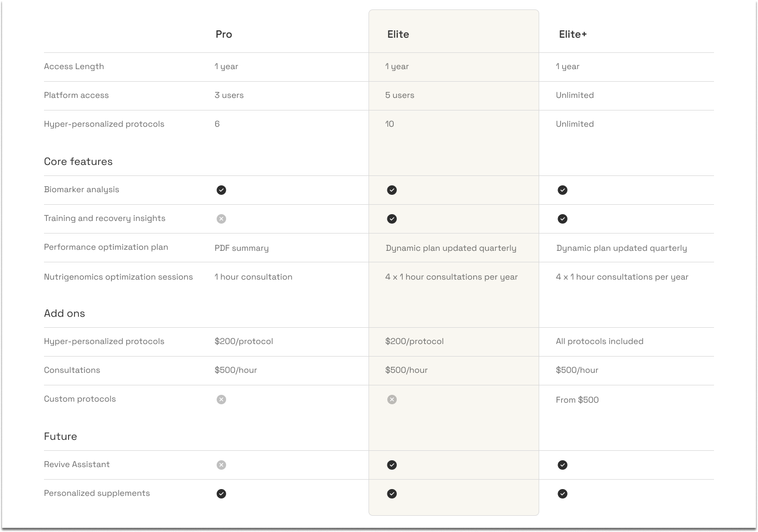
Task: Select the Pro plan column header
Action: [x=224, y=34]
